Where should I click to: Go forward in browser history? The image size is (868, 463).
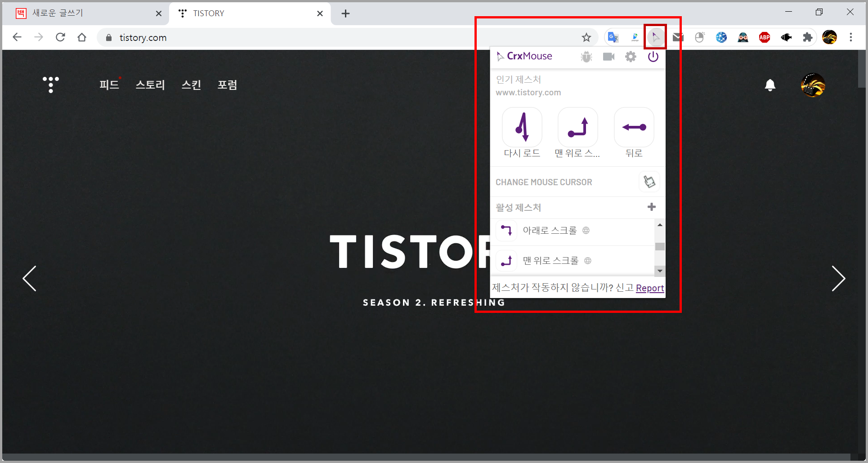[x=39, y=37]
